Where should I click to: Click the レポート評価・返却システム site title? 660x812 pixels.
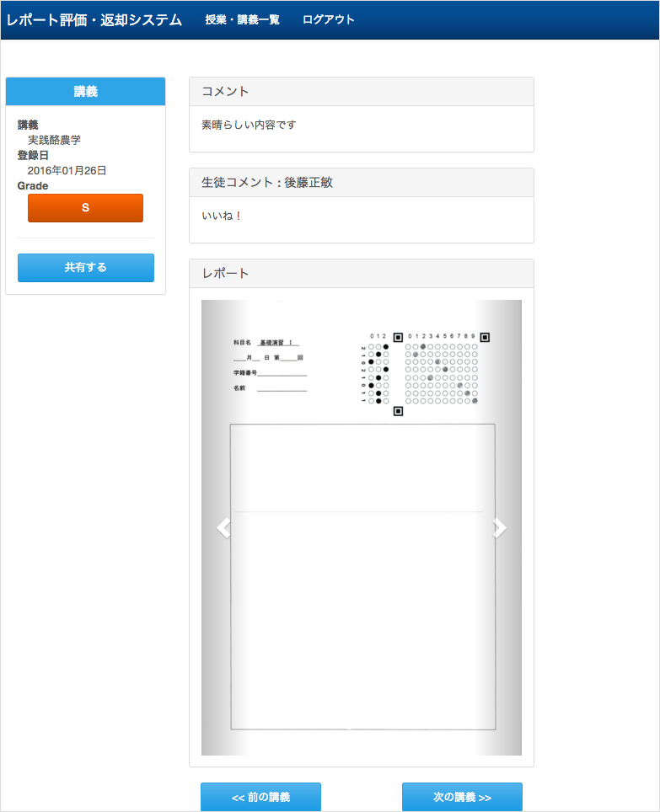(94, 19)
